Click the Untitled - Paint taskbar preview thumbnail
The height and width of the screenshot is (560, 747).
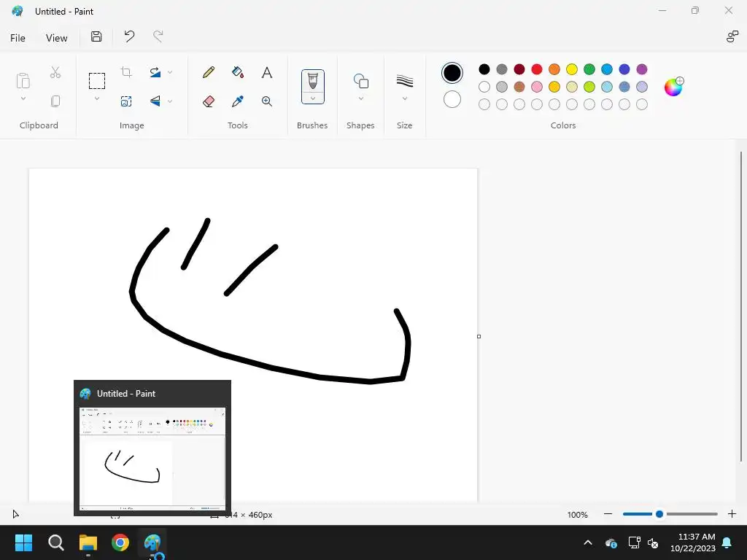152,459
